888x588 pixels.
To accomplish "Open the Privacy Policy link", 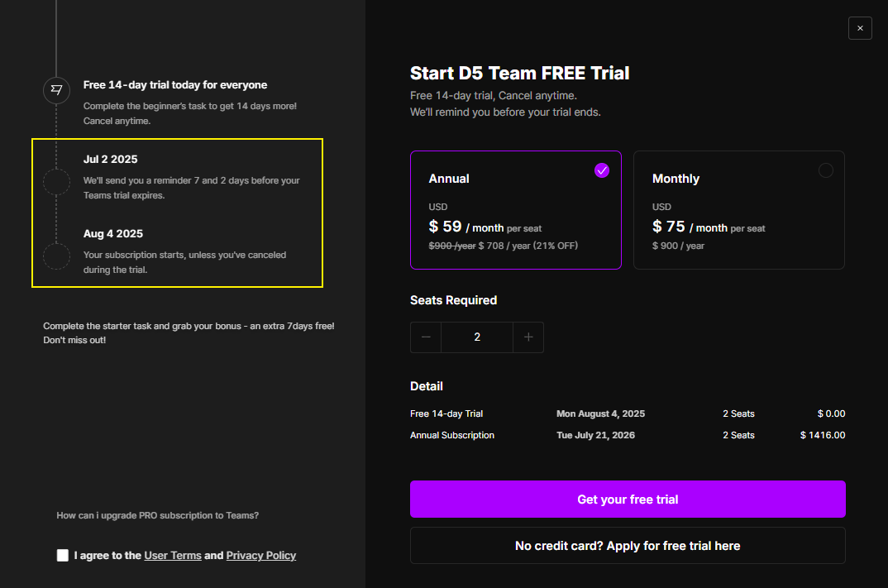I will pos(261,555).
